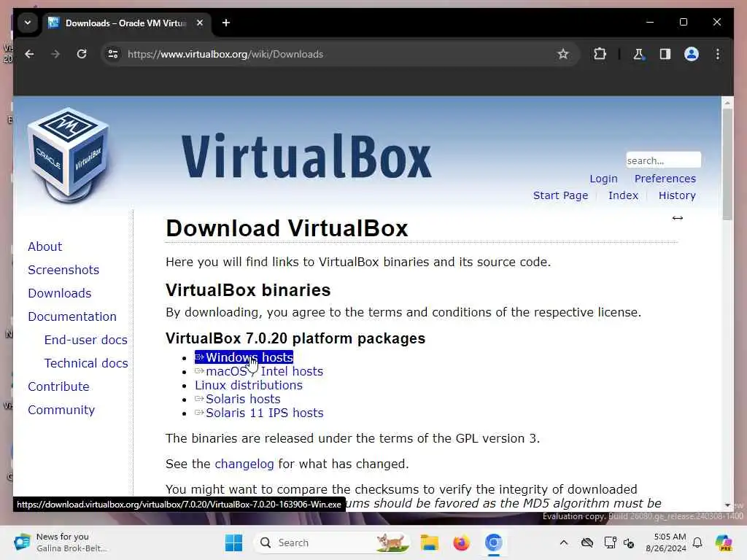The height and width of the screenshot is (560, 747).
Task: Open the notifications bell
Action: click(x=697, y=542)
